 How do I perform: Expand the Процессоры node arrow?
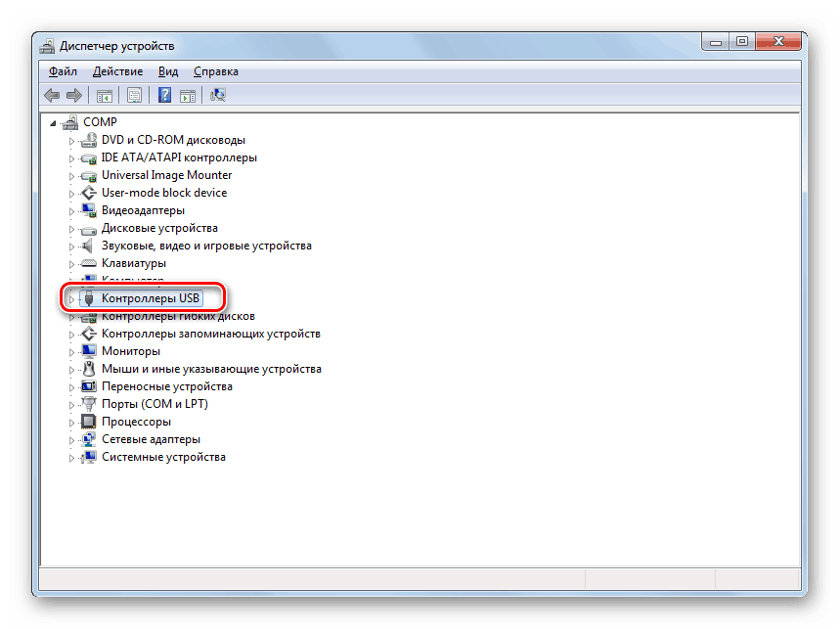point(71,423)
